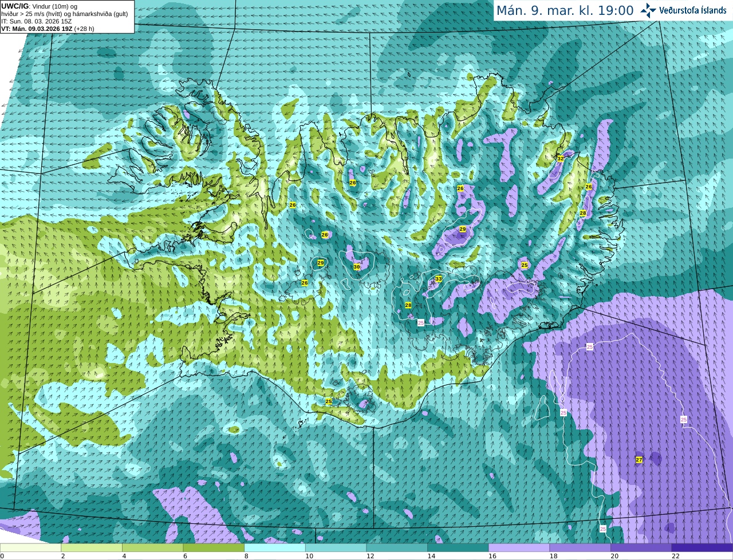Click the colour bar tick label 18

[554, 556]
